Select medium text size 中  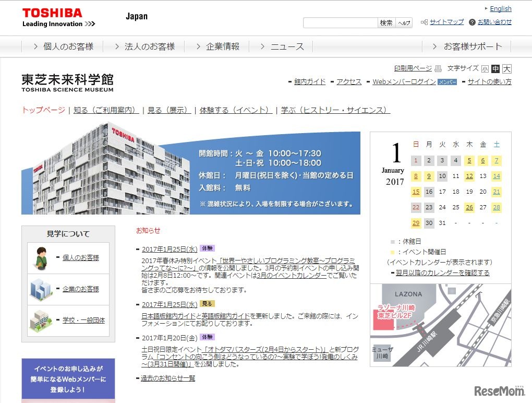pyautogui.click(x=495, y=69)
